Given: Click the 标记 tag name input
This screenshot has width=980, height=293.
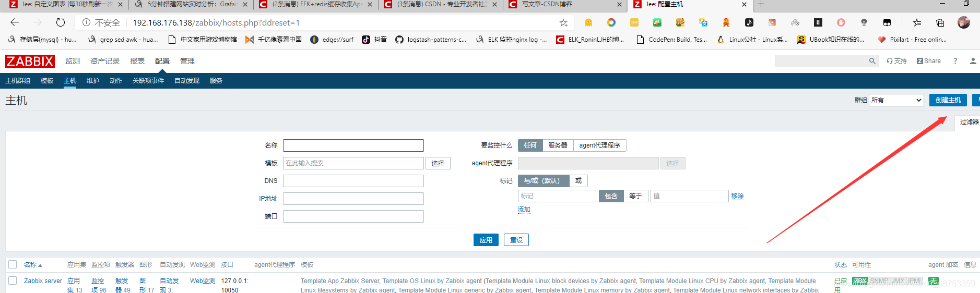Looking at the screenshot, I should (x=557, y=196).
